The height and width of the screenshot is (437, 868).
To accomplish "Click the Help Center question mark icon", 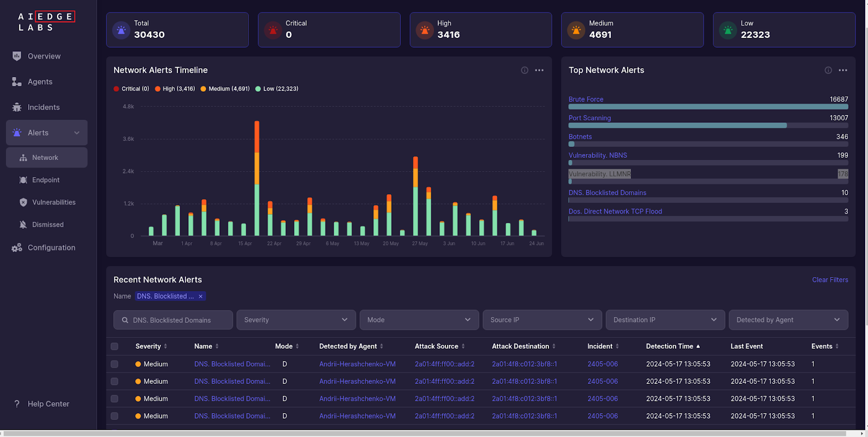I will (x=17, y=404).
